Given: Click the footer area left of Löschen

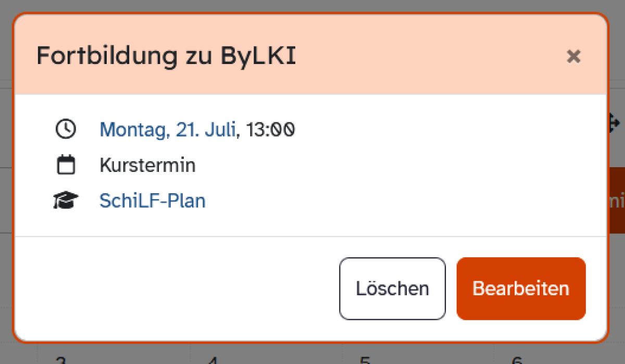Looking at the screenshot, I should 177,288.
